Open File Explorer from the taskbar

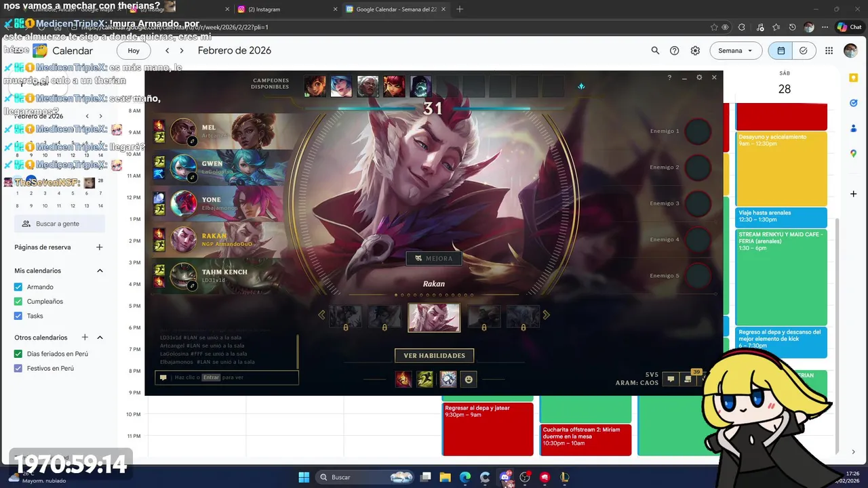(446, 477)
